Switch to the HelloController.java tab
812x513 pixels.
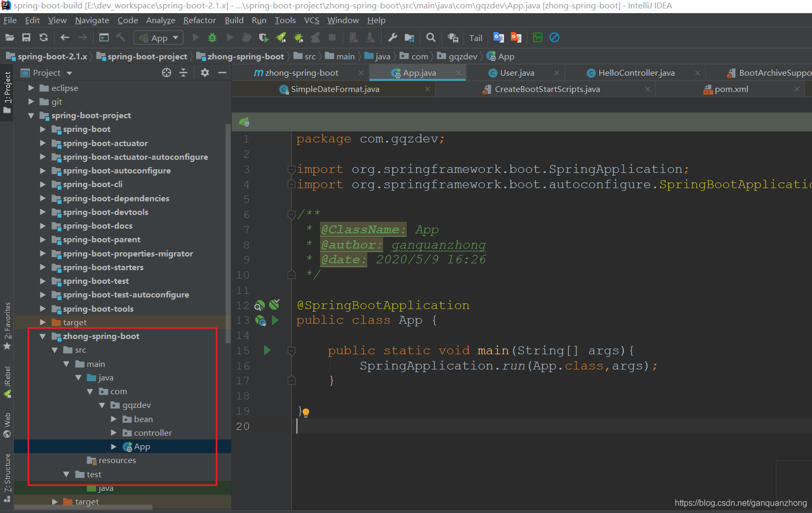(x=636, y=73)
